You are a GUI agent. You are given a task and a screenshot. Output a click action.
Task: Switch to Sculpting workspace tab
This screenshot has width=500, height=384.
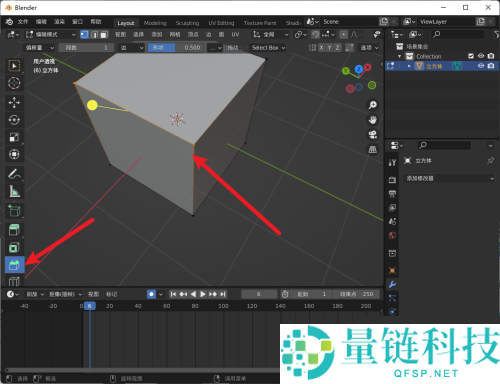[x=187, y=23]
